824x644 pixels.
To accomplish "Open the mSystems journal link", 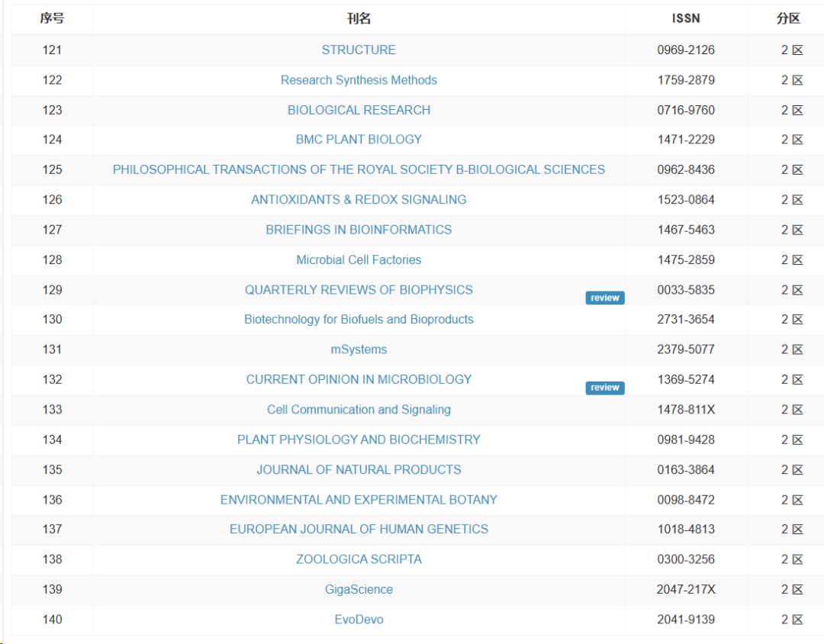I will [x=359, y=349].
